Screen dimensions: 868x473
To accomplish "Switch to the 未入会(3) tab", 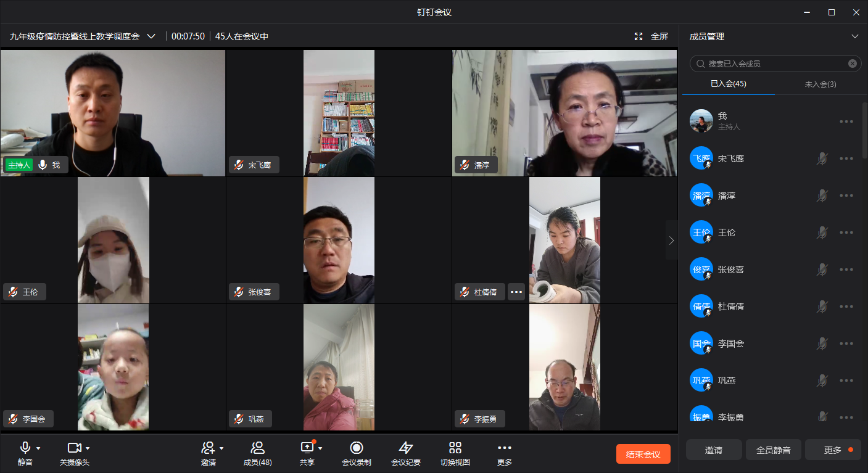I will pos(820,84).
